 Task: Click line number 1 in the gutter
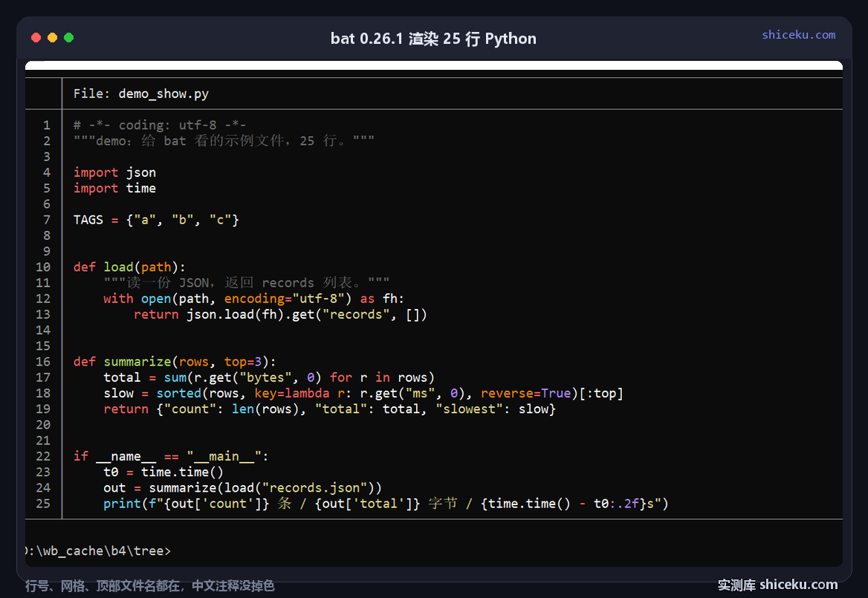[x=47, y=125]
